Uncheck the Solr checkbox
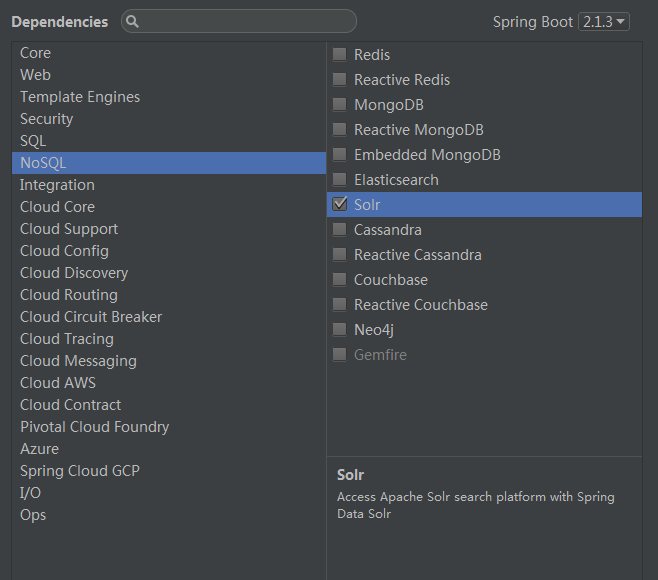Viewport: 658px width, 580px height. tap(340, 204)
